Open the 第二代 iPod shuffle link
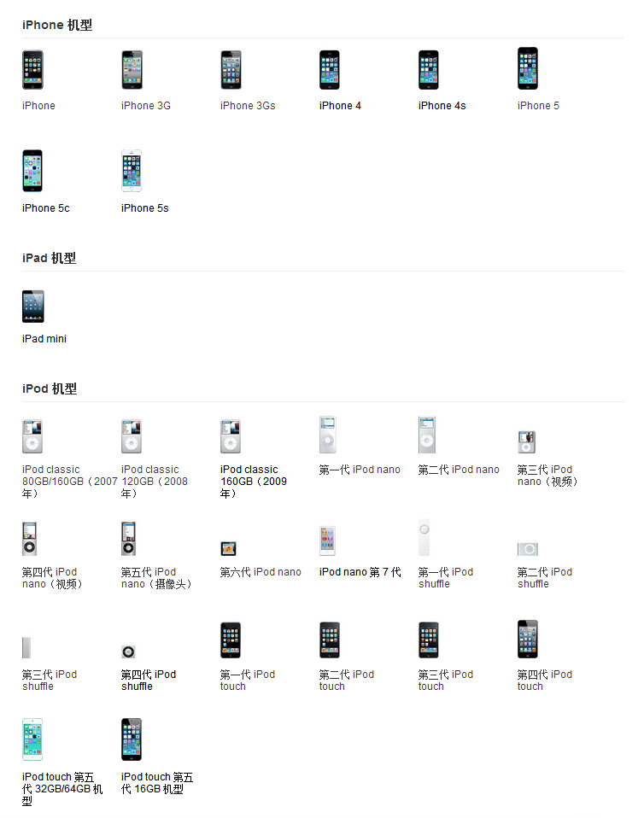This screenshot has width=644, height=818. point(545,577)
